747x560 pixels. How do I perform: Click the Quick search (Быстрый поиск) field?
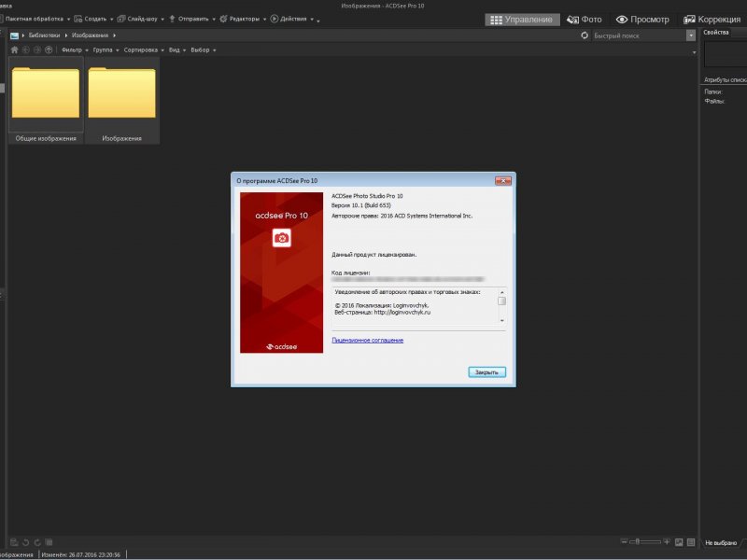(x=639, y=35)
